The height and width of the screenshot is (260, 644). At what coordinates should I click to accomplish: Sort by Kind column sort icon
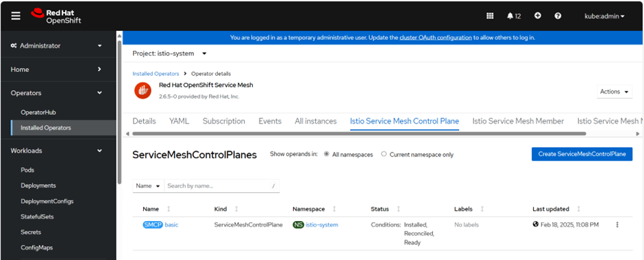pyautogui.click(x=236, y=209)
